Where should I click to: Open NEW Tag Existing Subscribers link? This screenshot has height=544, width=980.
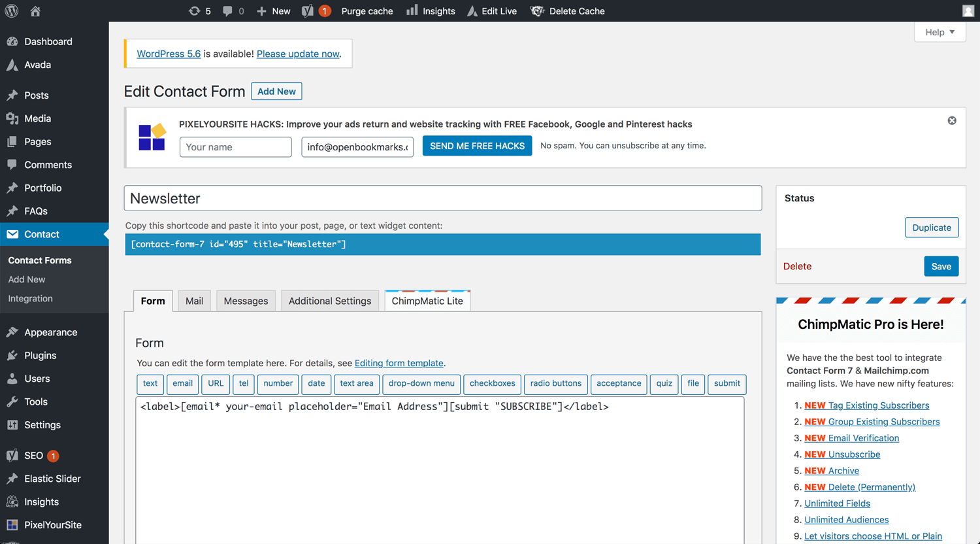pyautogui.click(x=867, y=405)
